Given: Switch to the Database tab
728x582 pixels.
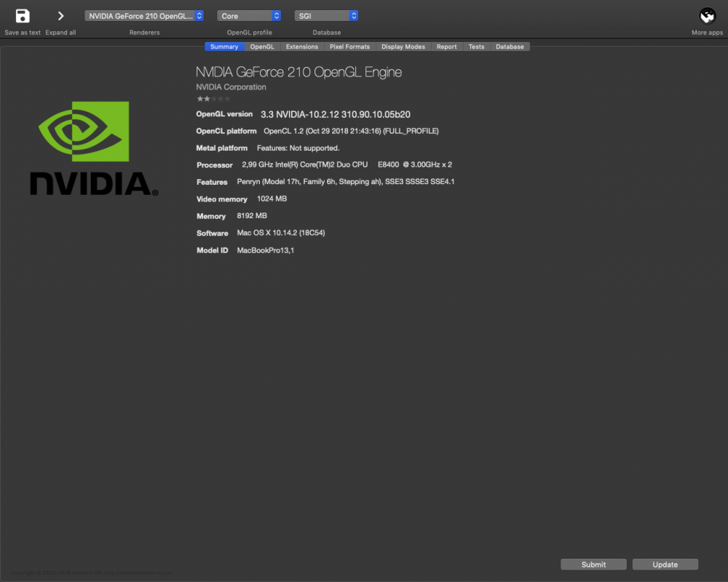Looking at the screenshot, I should [x=510, y=47].
